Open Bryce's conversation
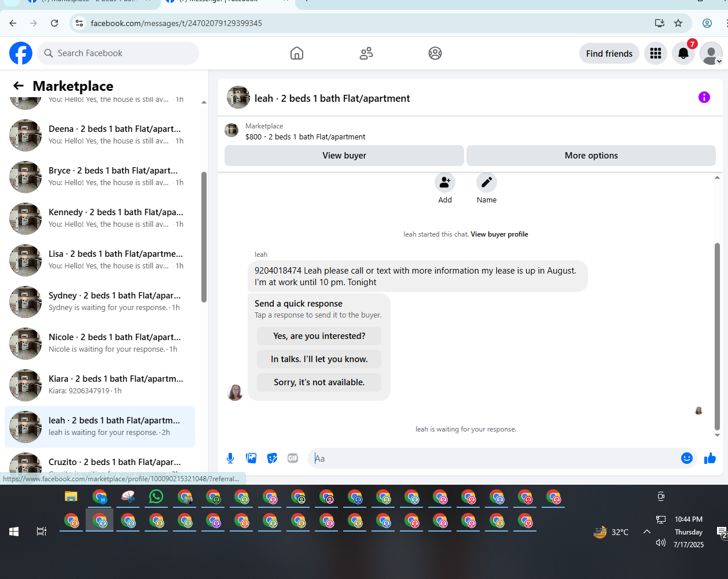Viewport: 728px width, 579px height. pyautogui.click(x=100, y=177)
